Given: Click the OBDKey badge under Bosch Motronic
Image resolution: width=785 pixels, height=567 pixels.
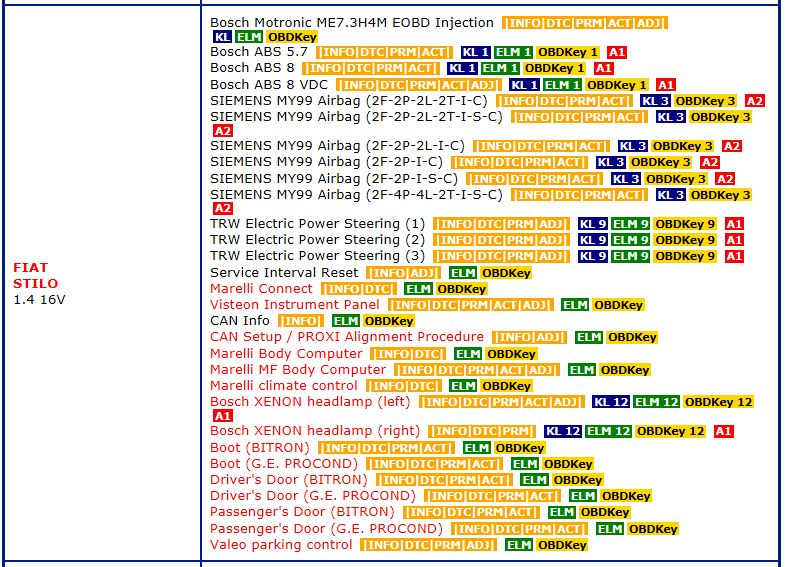Looking at the screenshot, I should pyautogui.click(x=292, y=37).
